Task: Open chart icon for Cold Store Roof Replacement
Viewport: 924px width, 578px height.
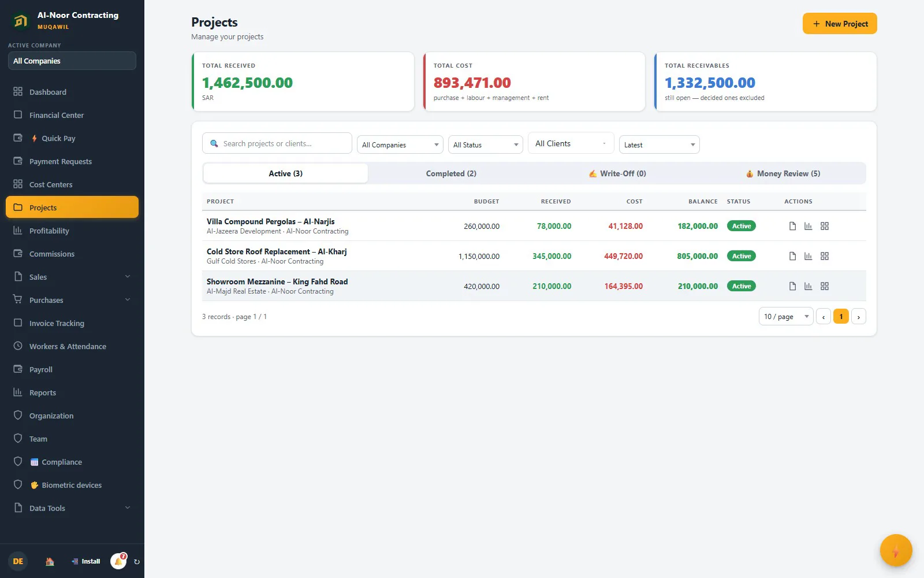Action: [808, 256]
